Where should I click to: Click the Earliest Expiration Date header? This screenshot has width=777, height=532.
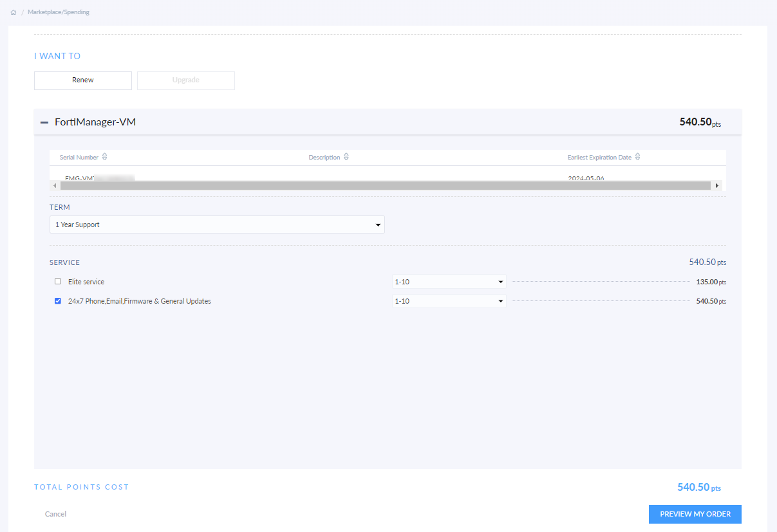[x=599, y=158]
